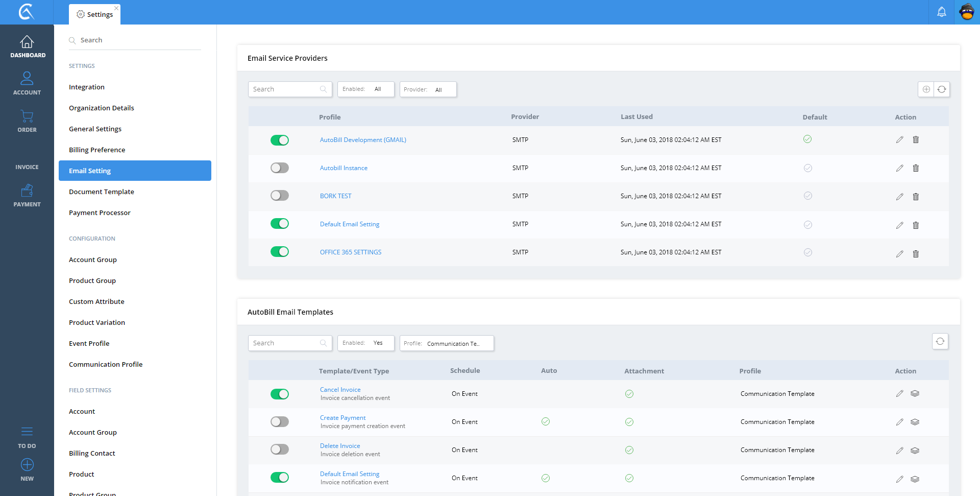
Task: Edit the AutoBill Development (GMAIL) profile
Action: click(x=899, y=140)
